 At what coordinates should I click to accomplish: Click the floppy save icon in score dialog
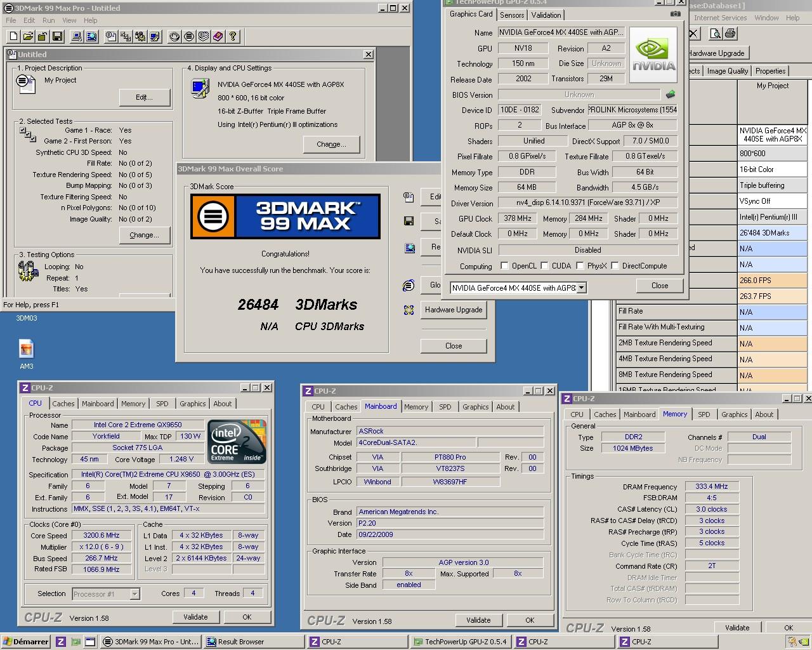click(x=409, y=221)
